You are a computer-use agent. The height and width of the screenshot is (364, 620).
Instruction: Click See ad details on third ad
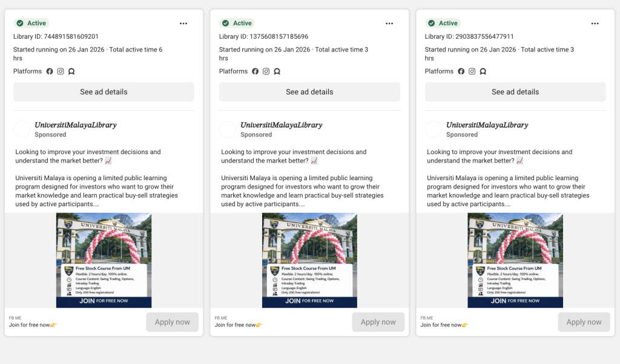click(515, 92)
